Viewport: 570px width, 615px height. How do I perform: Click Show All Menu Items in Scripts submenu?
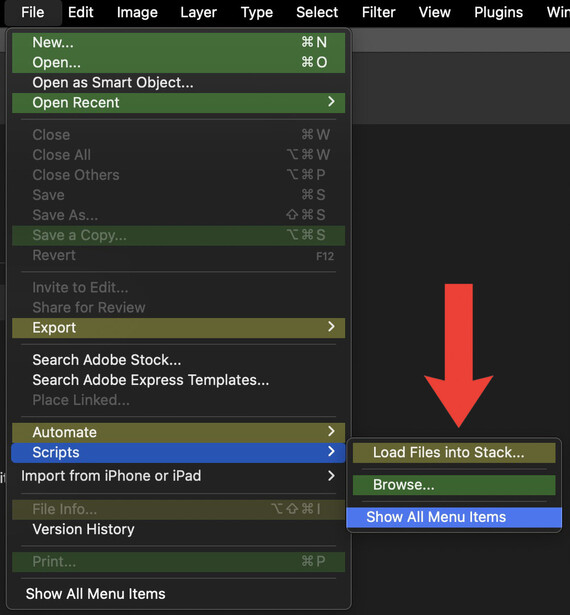click(x=454, y=517)
